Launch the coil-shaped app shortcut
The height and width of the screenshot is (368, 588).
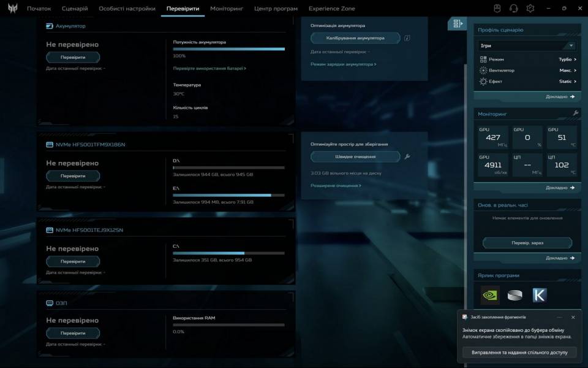point(514,295)
